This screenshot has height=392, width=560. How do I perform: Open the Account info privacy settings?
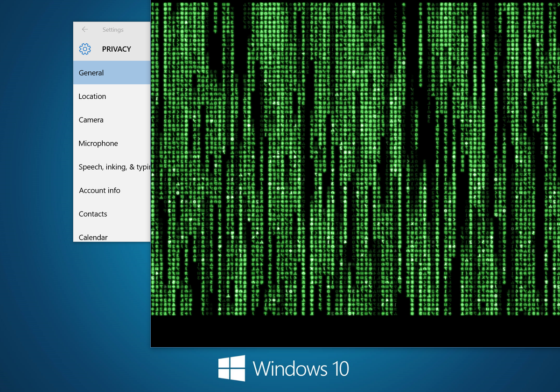click(112, 190)
